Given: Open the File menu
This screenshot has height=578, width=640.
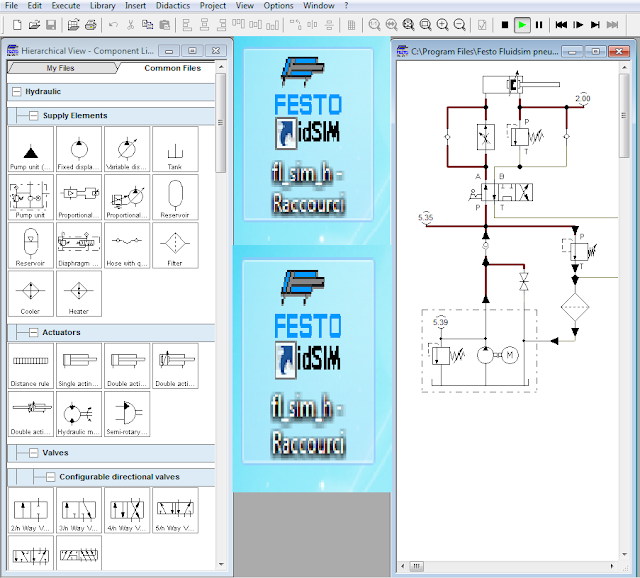Looking at the screenshot, I should (x=11, y=6).
